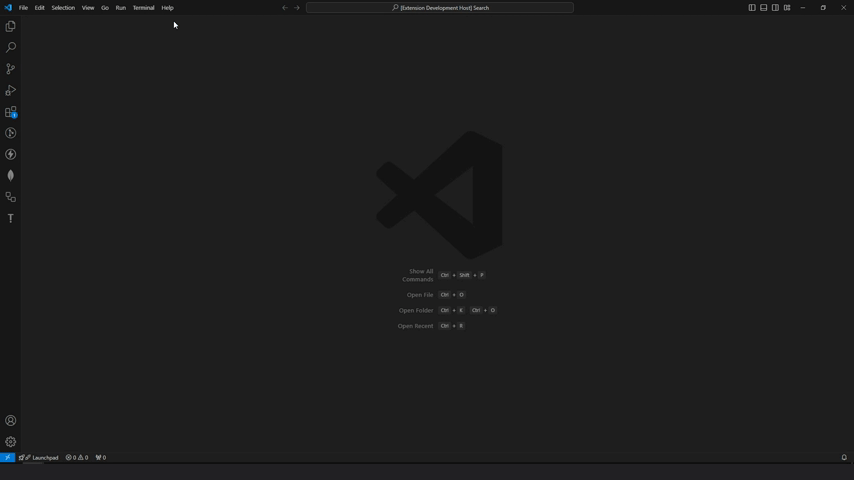
Task: Open the MongoDB leaf icon view
Action: click(10, 175)
